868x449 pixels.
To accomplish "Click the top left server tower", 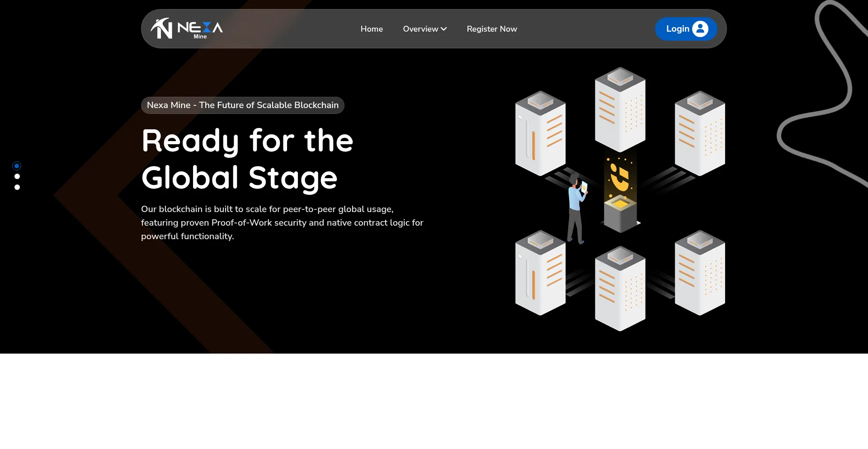I will click(x=540, y=133).
